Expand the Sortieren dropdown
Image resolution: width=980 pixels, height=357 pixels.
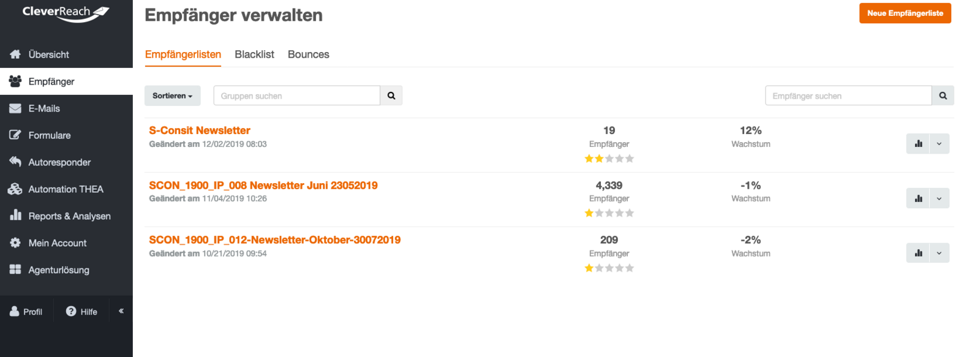(x=172, y=96)
